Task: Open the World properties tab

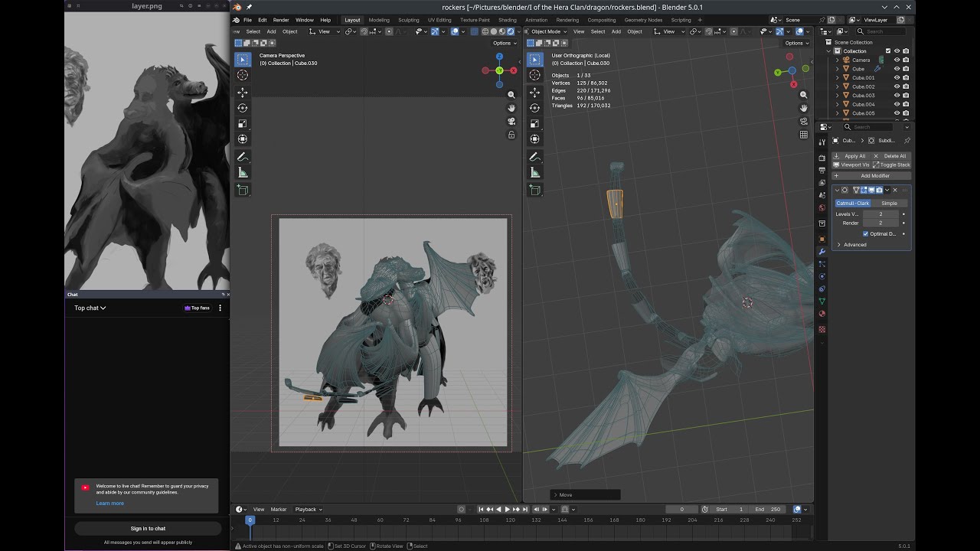Action: point(822,207)
